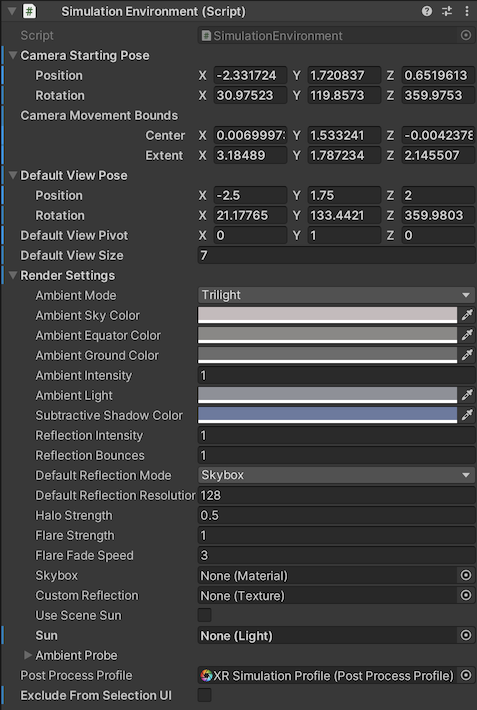The image size is (477, 710).
Task: Click the Flare Fade Speed field
Action: pos(336,555)
